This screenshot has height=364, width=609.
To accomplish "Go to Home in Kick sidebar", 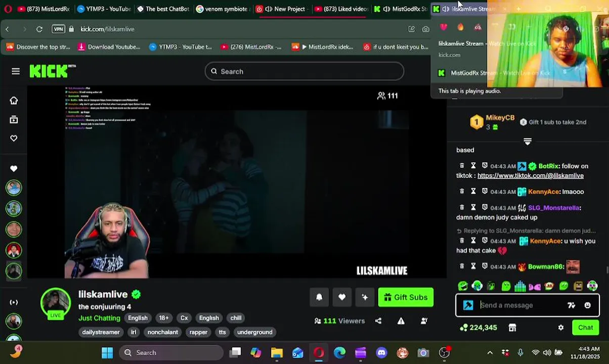I will (x=14, y=101).
